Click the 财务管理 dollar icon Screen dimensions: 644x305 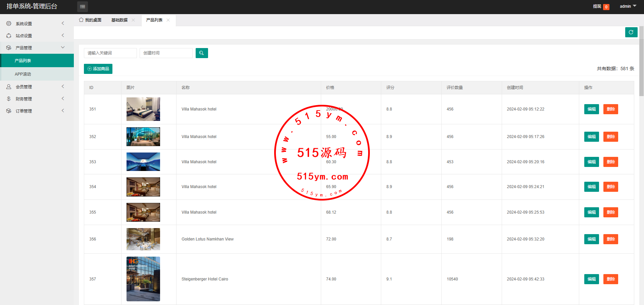(9, 99)
